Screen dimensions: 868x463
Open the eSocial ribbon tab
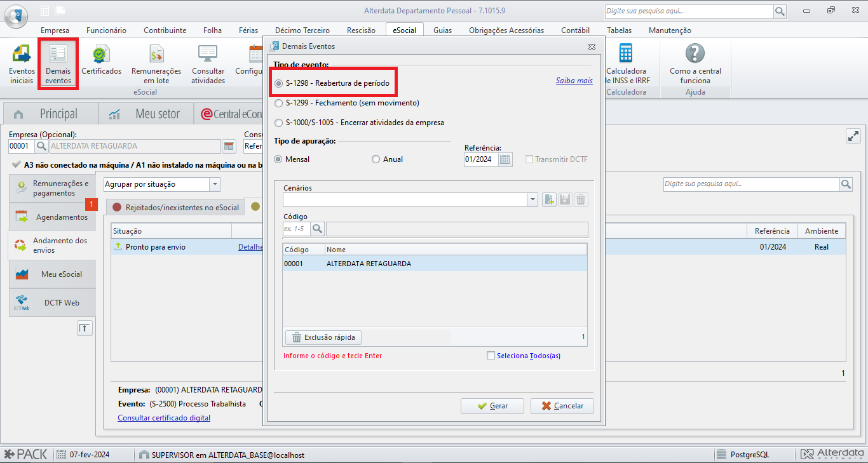404,30
